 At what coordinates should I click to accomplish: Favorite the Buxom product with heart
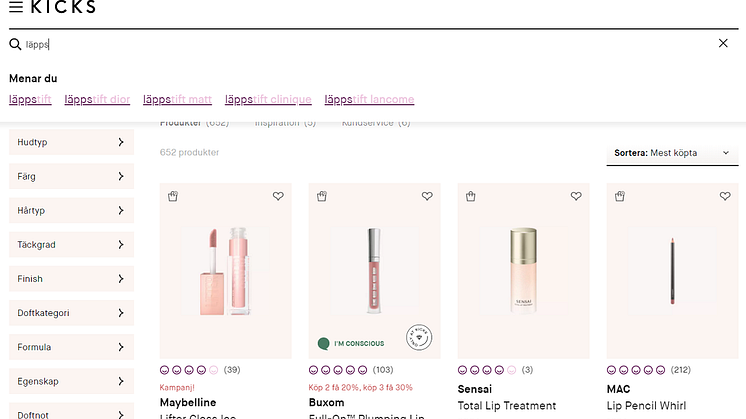click(x=427, y=196)
